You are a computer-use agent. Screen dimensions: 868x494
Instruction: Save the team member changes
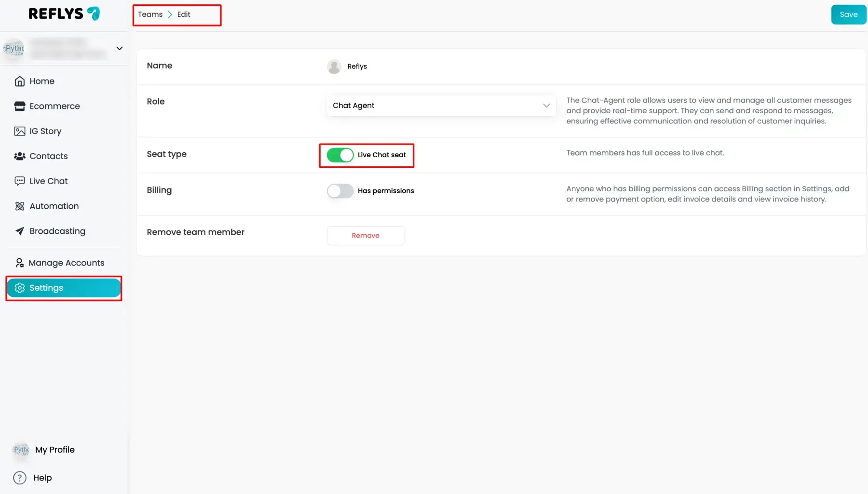click(848, 14)
